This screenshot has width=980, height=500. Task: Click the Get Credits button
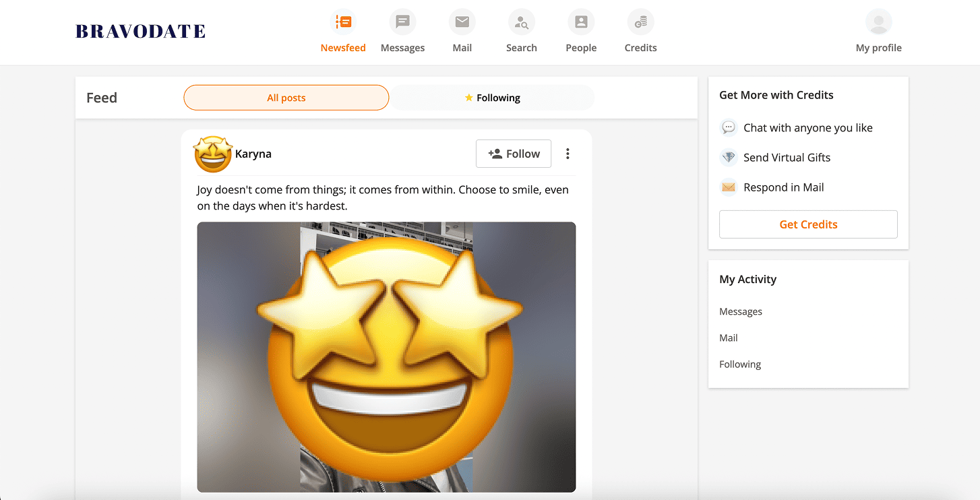(x=807, y=224)
